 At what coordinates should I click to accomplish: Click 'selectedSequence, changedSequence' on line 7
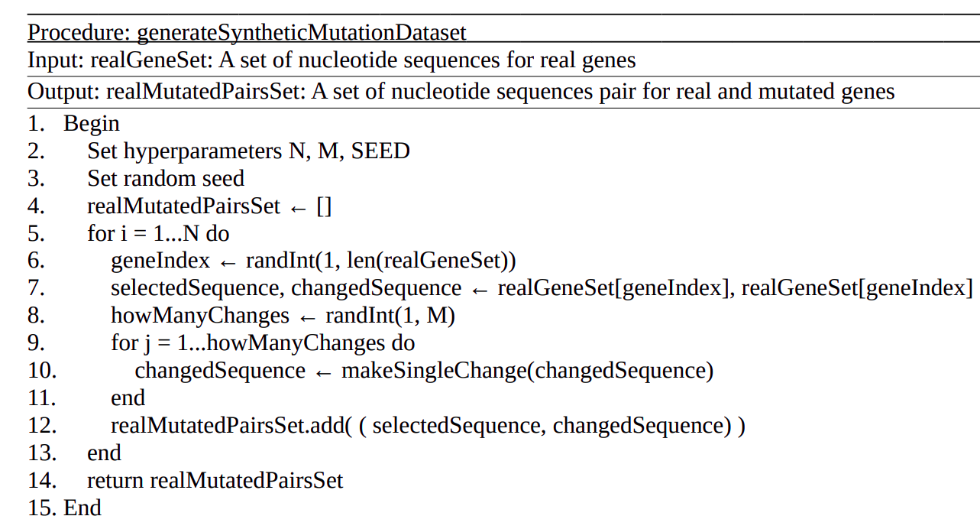point(286,288)
